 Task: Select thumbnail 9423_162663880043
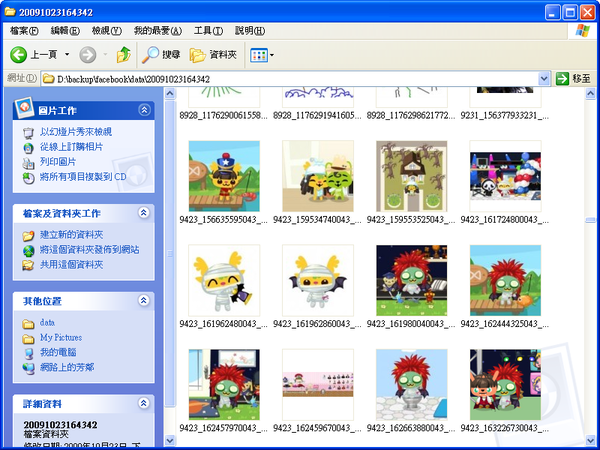click(412, 385)
